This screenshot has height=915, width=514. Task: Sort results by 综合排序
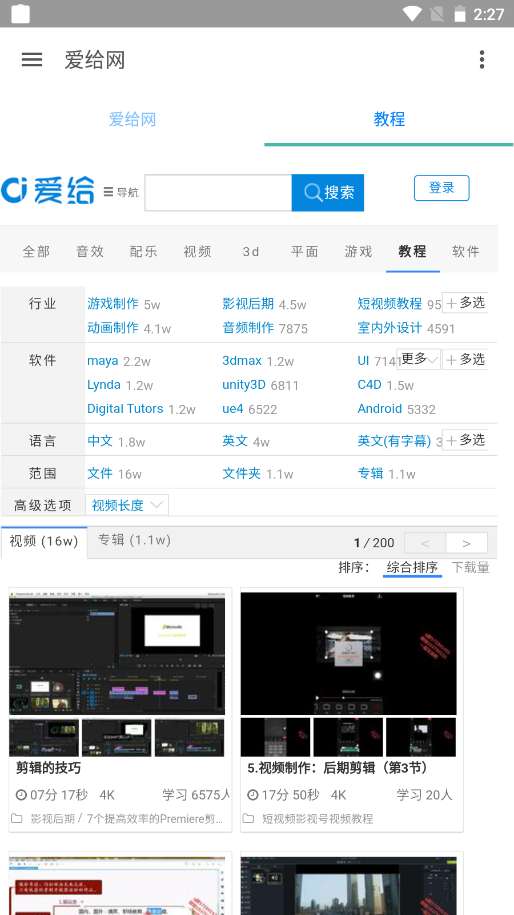click(412, 567)
